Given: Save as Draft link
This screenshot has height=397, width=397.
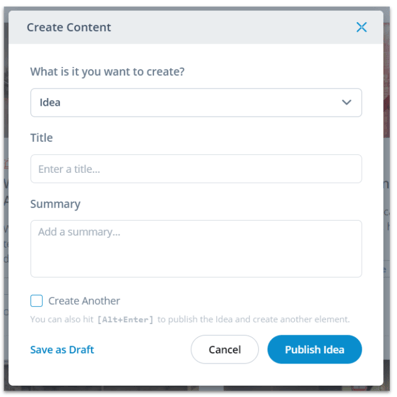Looking at the screenshot, I should [x=62, y=350].
